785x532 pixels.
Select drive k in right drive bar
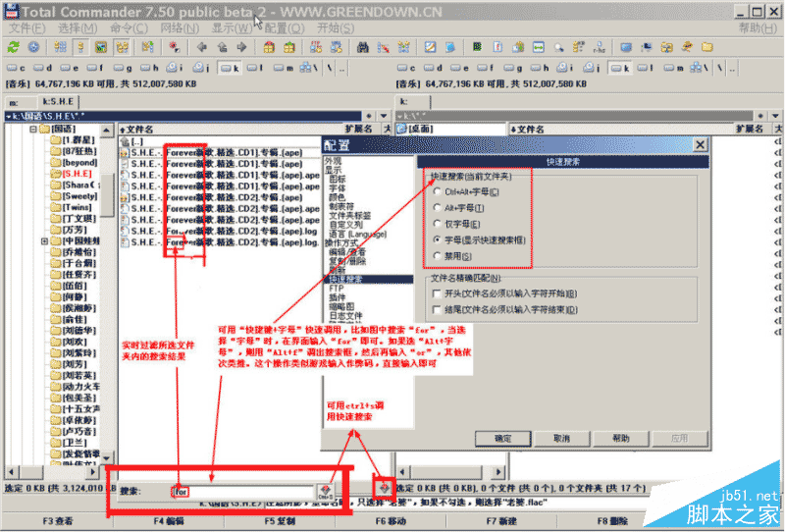[621, 68]
